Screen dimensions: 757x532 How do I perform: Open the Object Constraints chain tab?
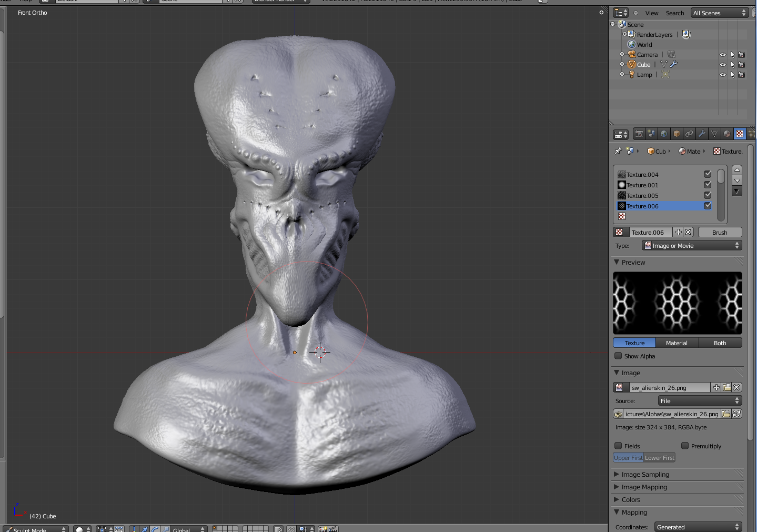689,134
